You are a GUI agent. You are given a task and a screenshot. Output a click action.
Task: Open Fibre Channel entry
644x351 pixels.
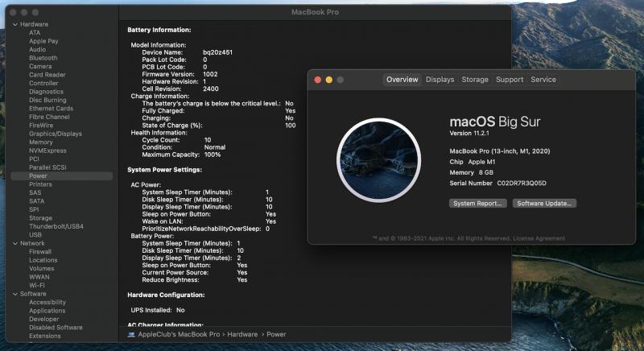click(49, 117)
